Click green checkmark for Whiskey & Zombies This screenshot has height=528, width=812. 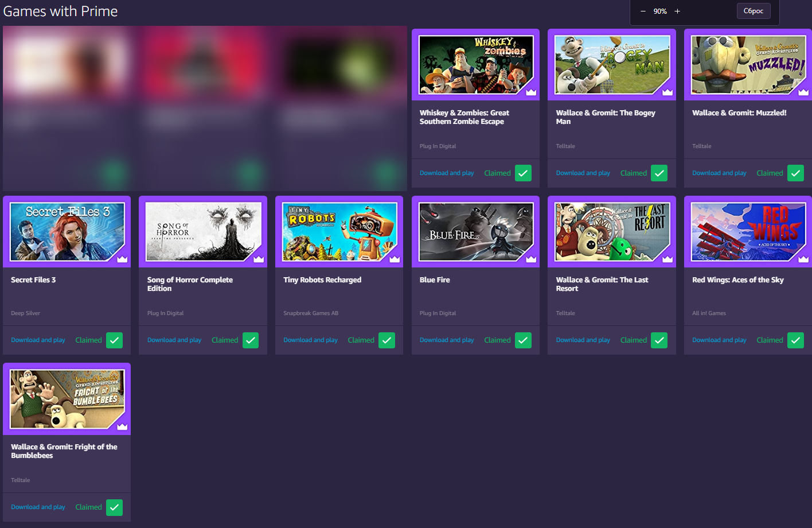click(x=523, y=173)
